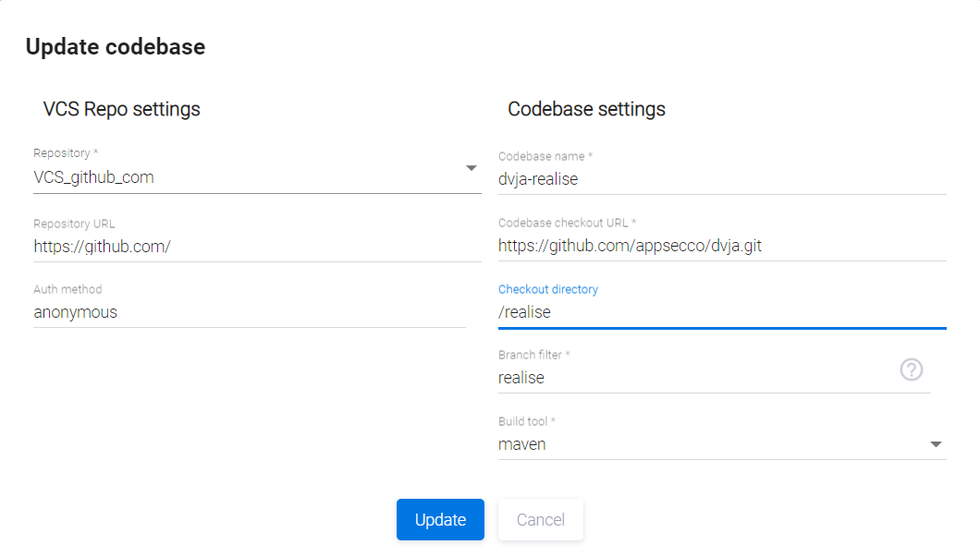Click the 'Codebase name *' field label
The width and height of the screenshot is (980, 557).
545,157
